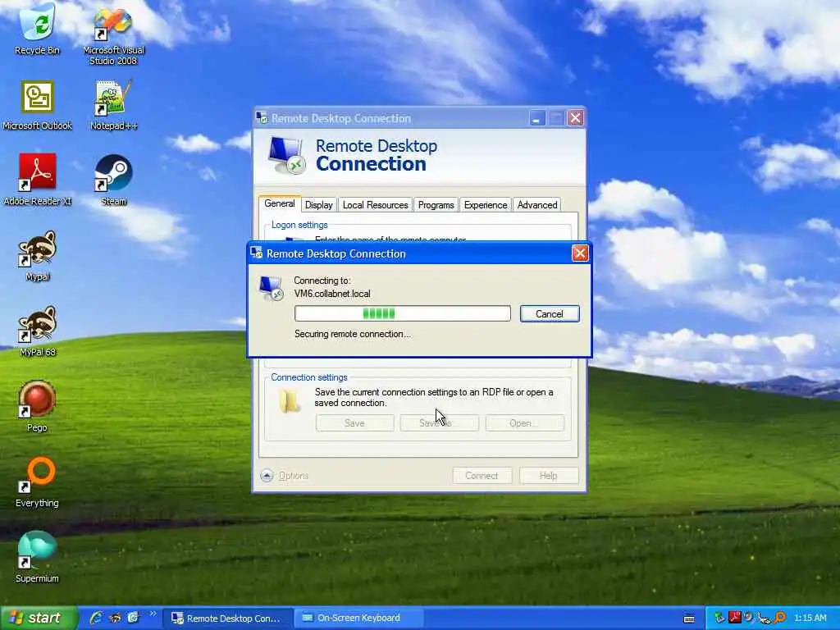Select the General tab
Image resolution: width=840 pixels, height=630 pixels.
(280, 203)
